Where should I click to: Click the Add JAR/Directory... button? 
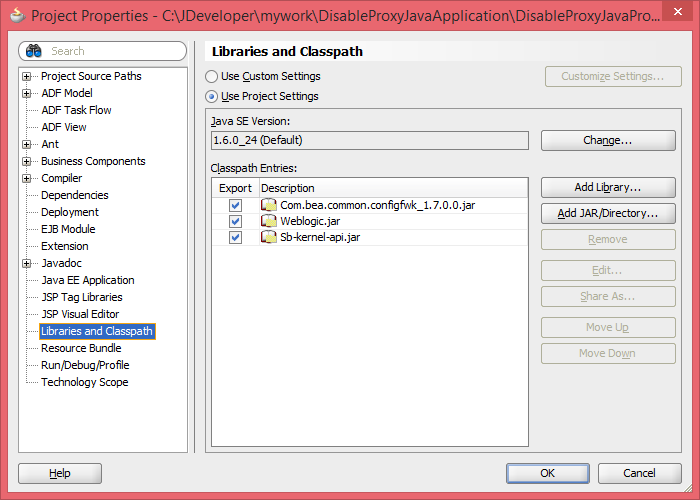(x=608, y=213)
